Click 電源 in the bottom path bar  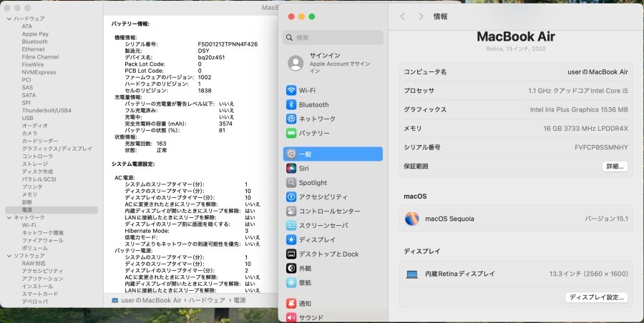pyautogui.click(x=240, y=300)
